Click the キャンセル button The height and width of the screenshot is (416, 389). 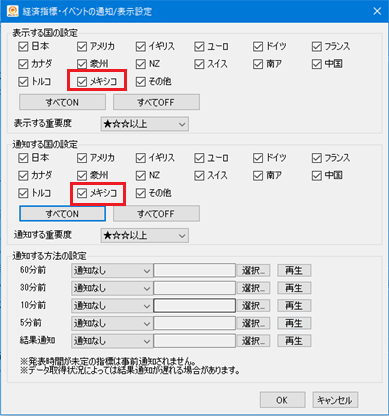click(x=335, y=400)
